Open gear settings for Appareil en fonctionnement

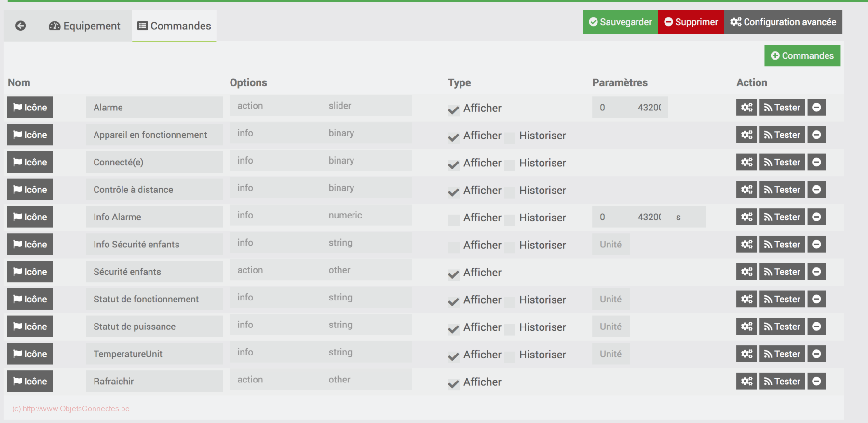click(746, 135)
